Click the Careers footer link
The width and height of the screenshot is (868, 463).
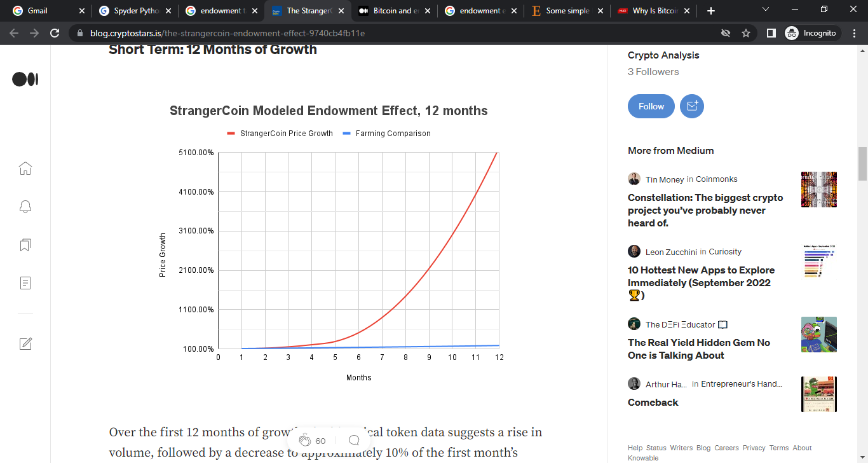(x=726, y=448)
